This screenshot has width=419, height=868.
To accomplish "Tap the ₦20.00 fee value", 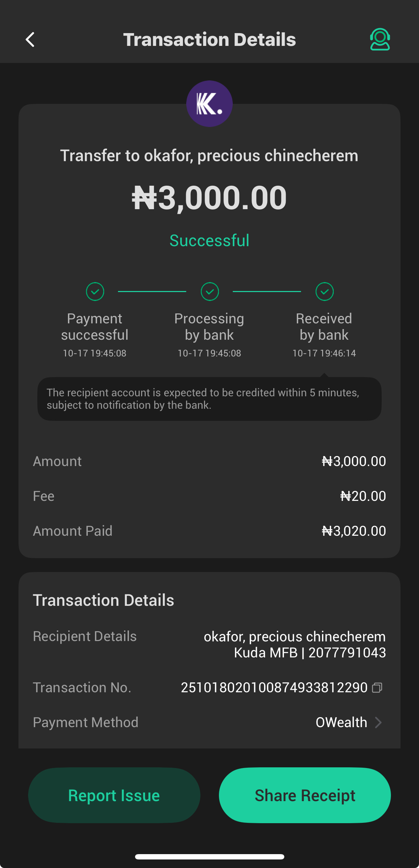I will pos(363,496).
